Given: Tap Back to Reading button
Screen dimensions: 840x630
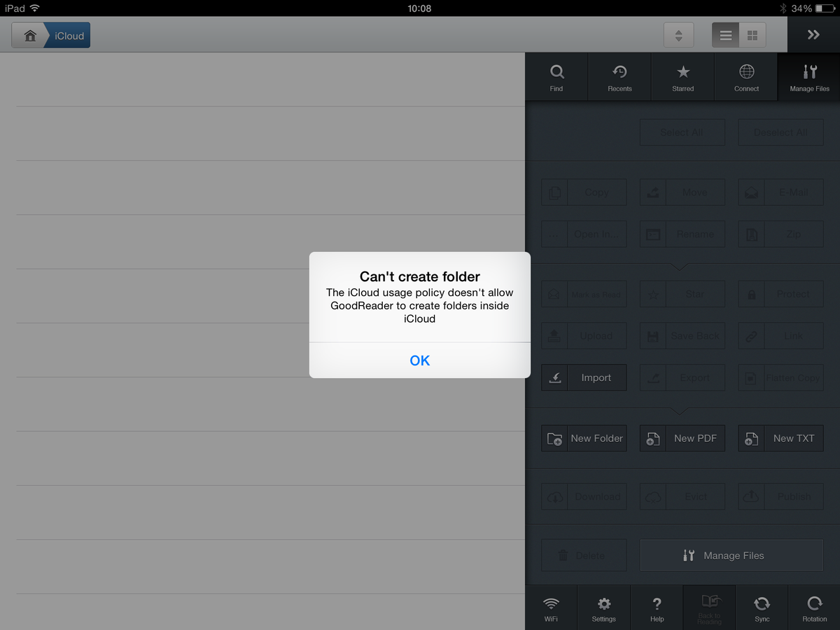Looking at the screenshot, I should pos(709,608).
